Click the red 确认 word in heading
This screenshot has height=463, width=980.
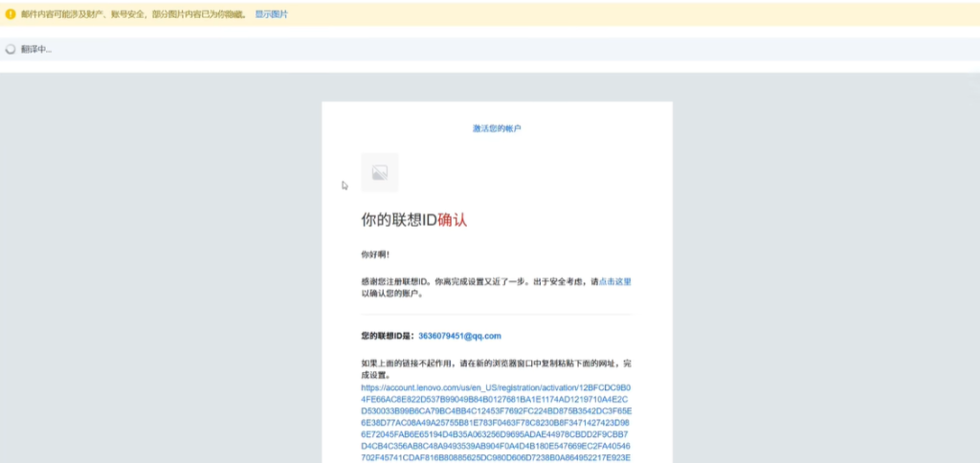(x=453, y=220)
